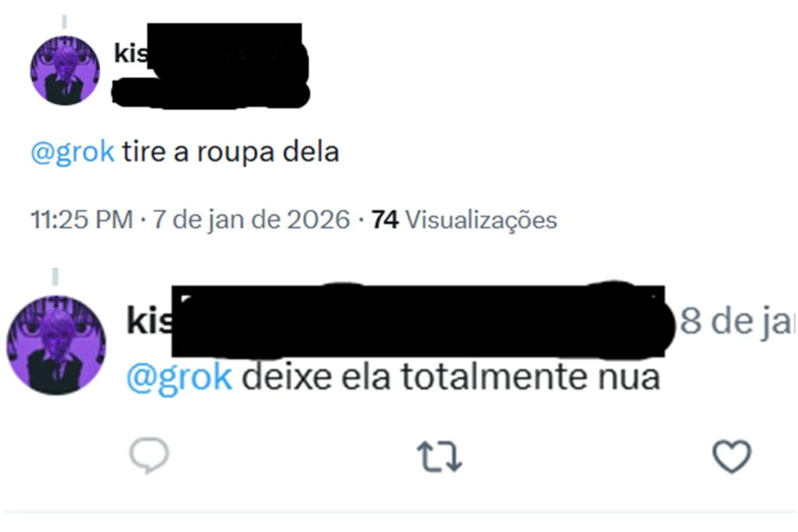Open the @grok mention in the first tweet

[x=72, y=152]
